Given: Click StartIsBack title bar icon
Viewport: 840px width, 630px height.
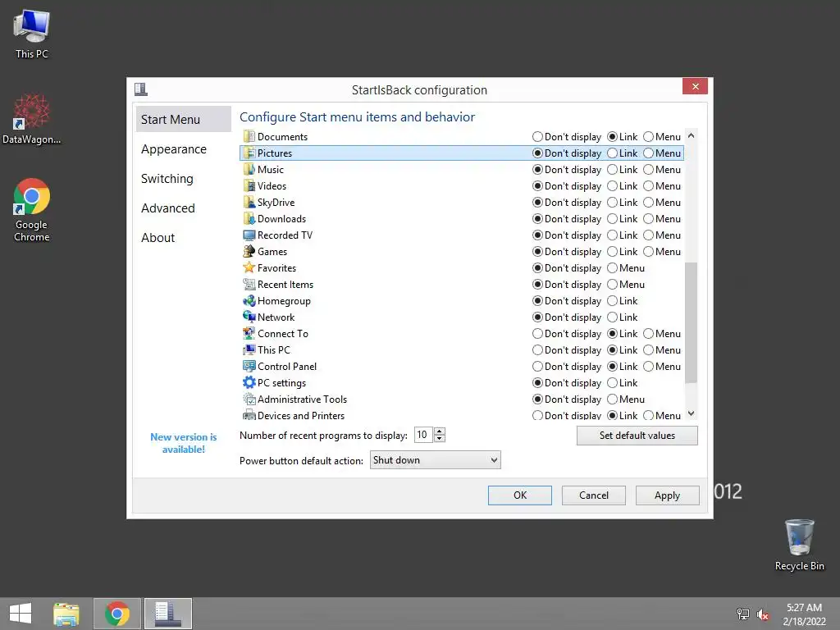Looking at the screenshot, I should pyautogui.click(x=141, y=89).
